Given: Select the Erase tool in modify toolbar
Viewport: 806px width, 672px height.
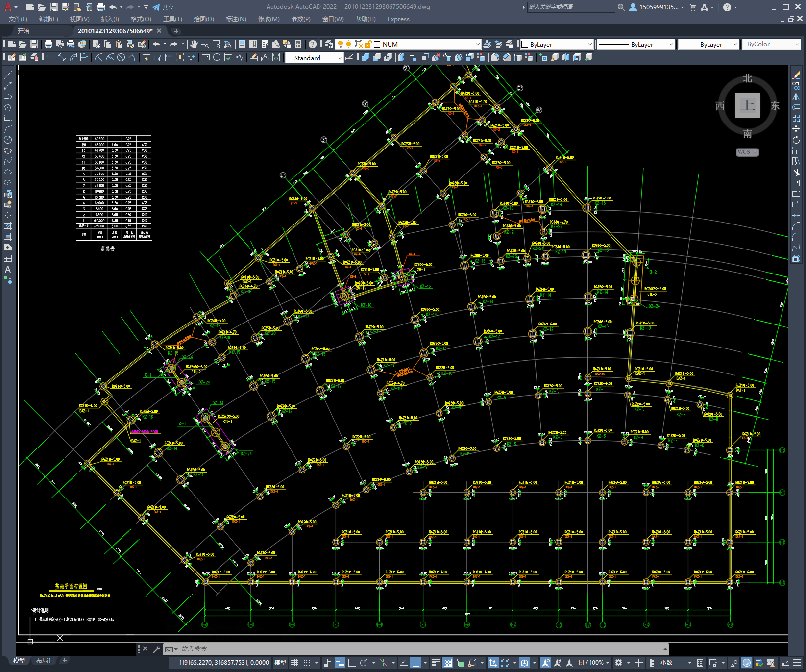Looking at the screenshot, I should (796, 75).
